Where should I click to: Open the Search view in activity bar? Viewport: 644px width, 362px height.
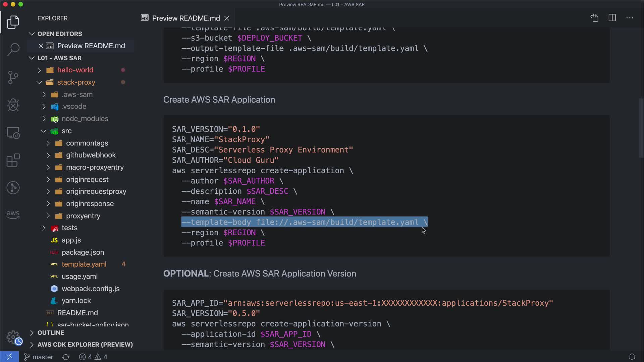(13, 50)
